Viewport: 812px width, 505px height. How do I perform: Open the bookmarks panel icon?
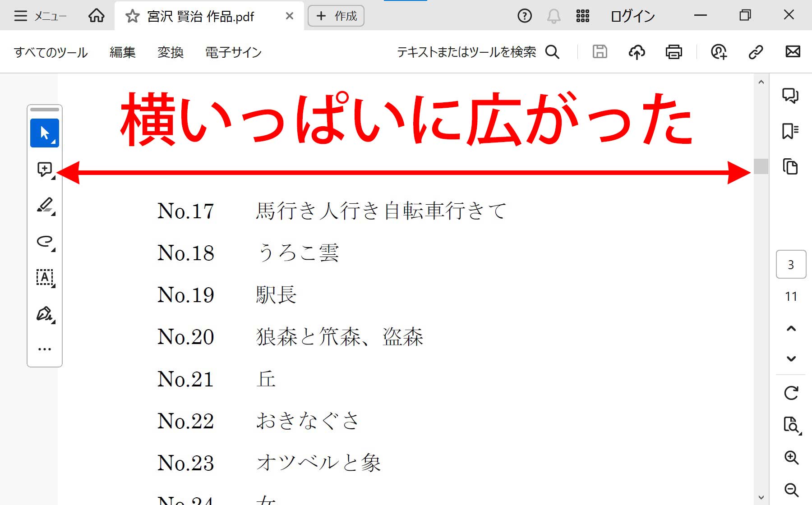790,131
